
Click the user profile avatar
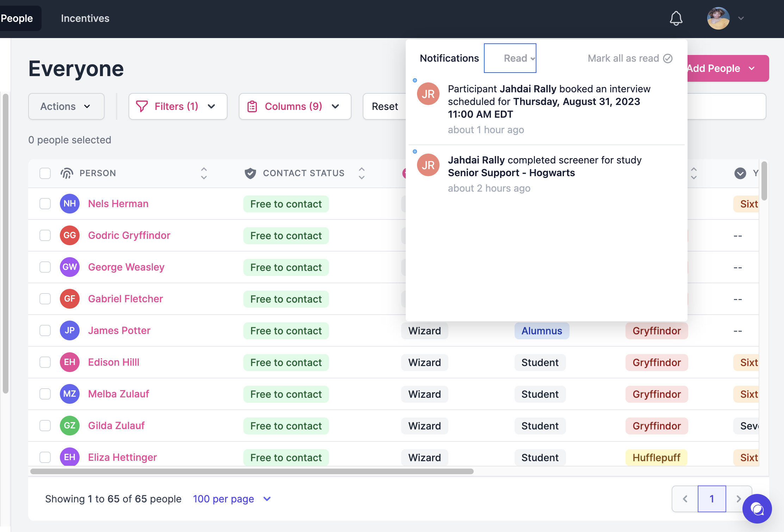[718, 18]
